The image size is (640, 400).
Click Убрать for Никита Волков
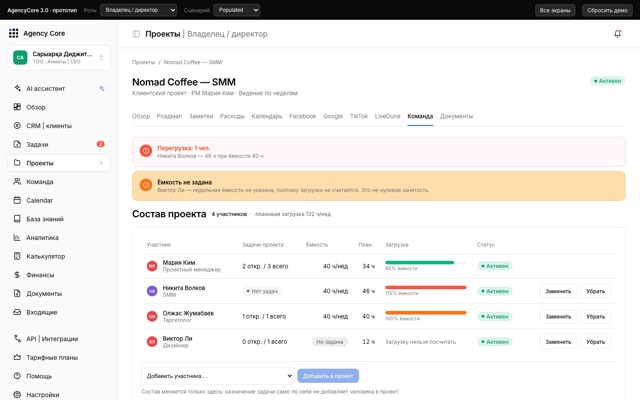tap(596, 291)
